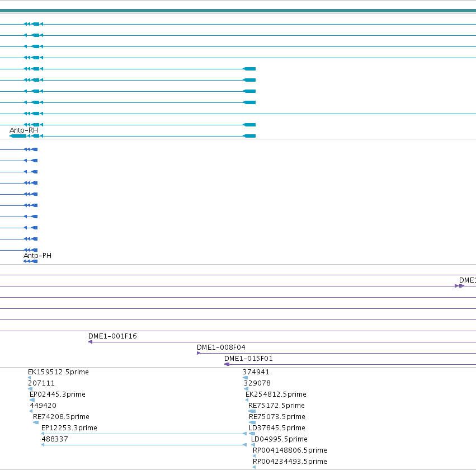Click the EP12253.3prime alignment line
Image resolution: width=476 pixels, height=470 pixels.
pos(144,434)
